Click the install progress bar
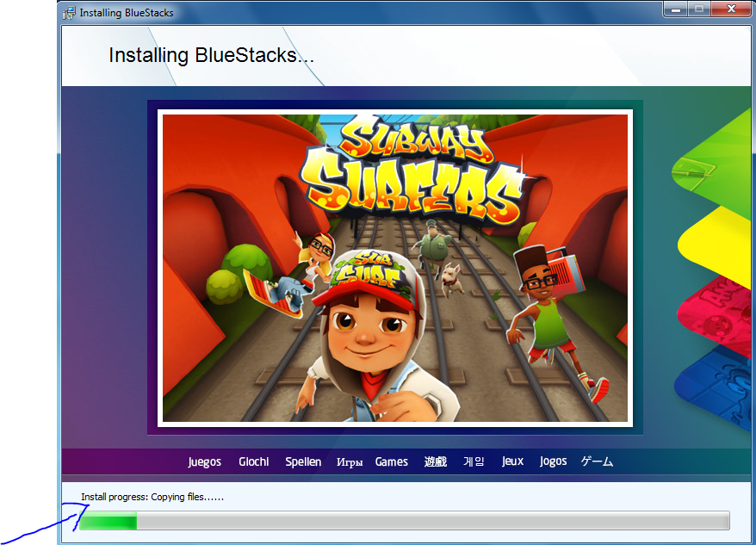Viewport: 756px width, 545px height. point(404,520)
